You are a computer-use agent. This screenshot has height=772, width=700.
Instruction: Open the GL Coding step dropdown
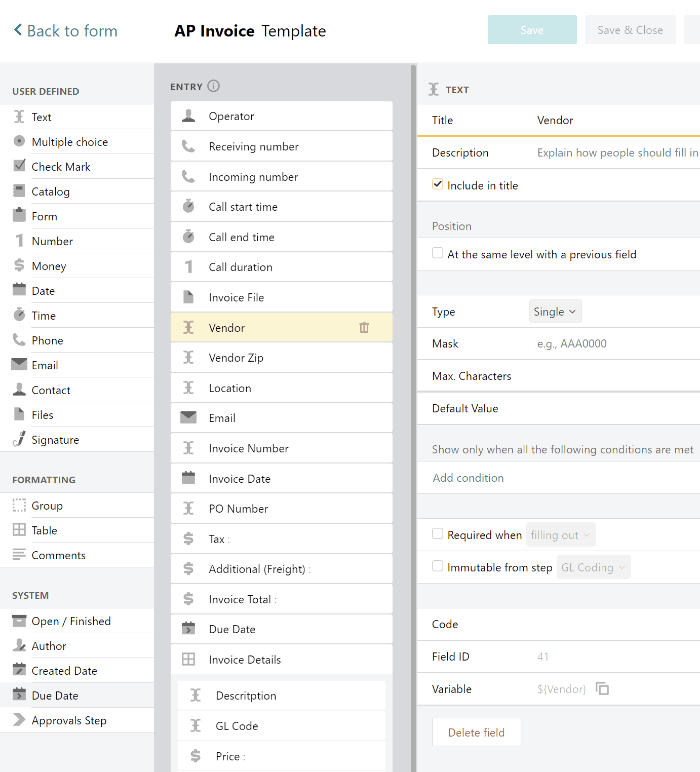tap(593, 567)
